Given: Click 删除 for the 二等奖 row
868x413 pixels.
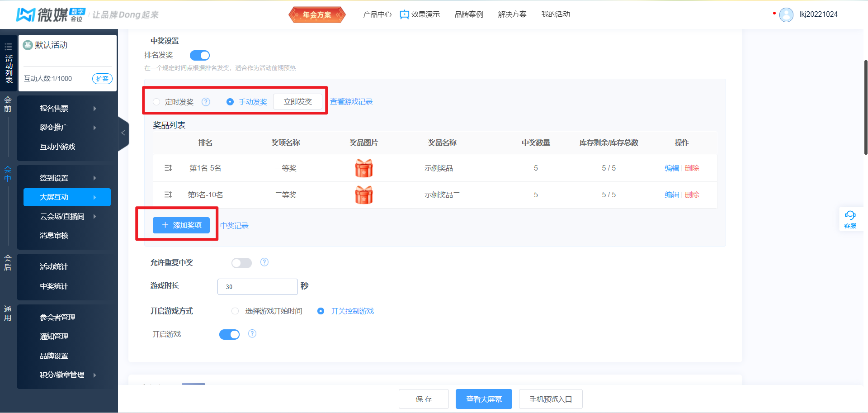Looking at the screenshot, I should point(692,195).
